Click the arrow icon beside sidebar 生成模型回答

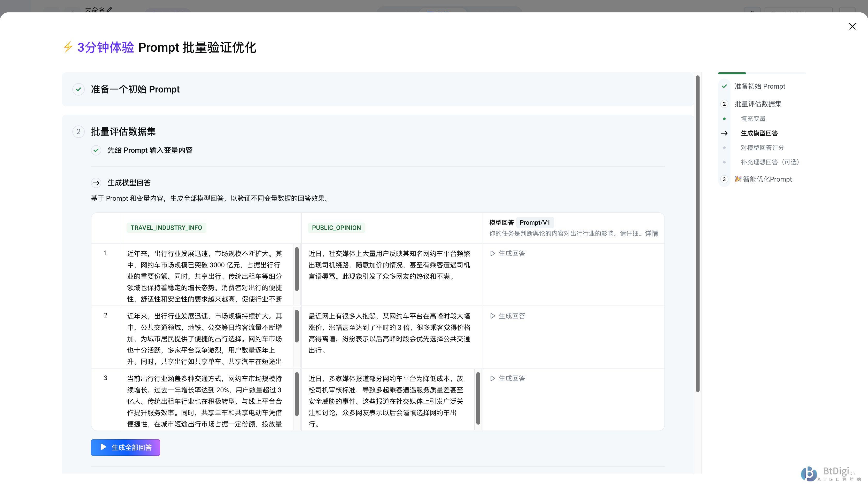pos(724,133)
